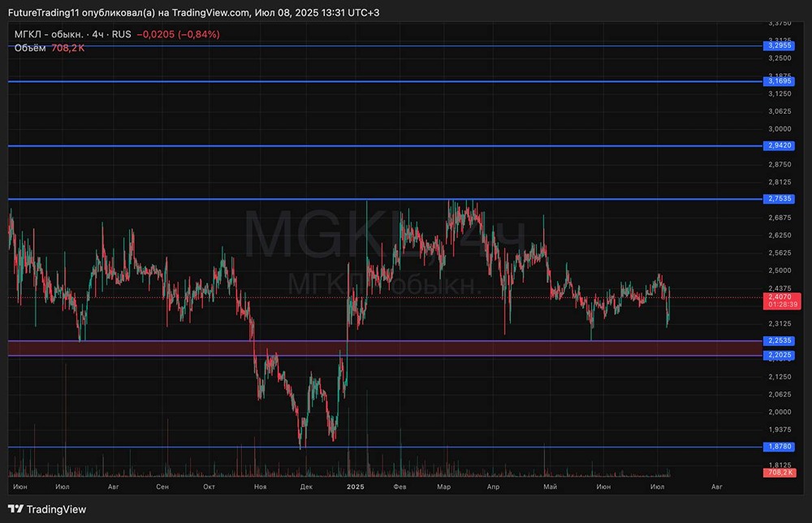The width and height of the screenshot is (812, 523).
Task: Click the МГКЛ - обыкн. symbol title
Action: [49, 34]
